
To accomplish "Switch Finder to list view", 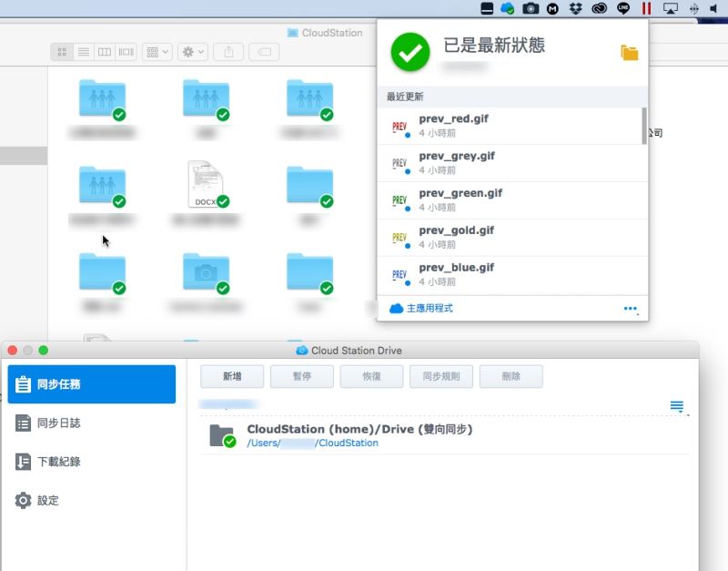I will click(84, 52).
